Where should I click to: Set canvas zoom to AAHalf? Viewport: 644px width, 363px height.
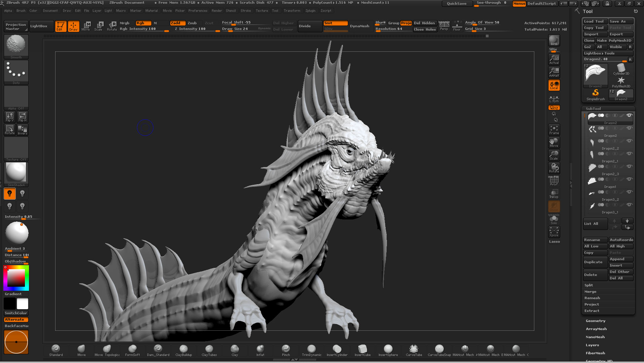pyautogui.click(x=554, y=72)
